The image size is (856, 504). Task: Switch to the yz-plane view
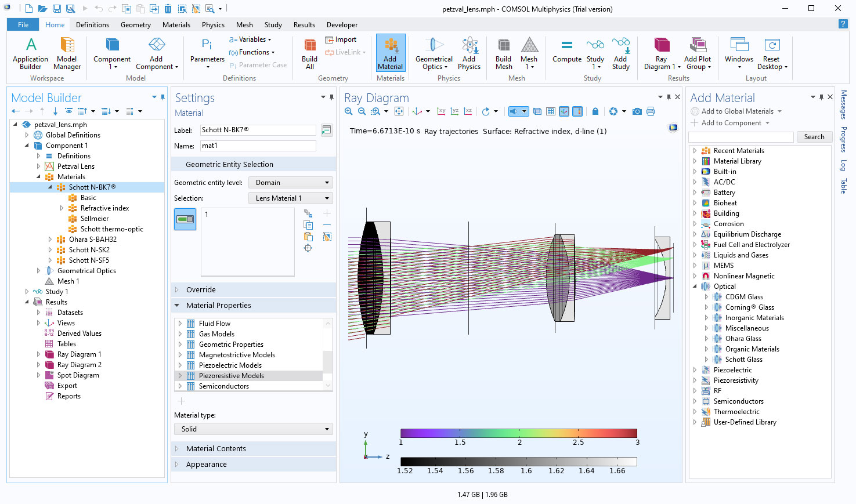454,111
